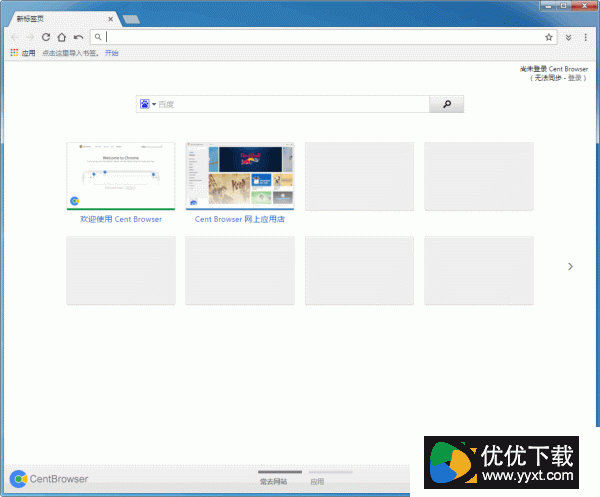Click the undo closed tab icon
This screenshot has height=497, width=600.
point(78,37)
